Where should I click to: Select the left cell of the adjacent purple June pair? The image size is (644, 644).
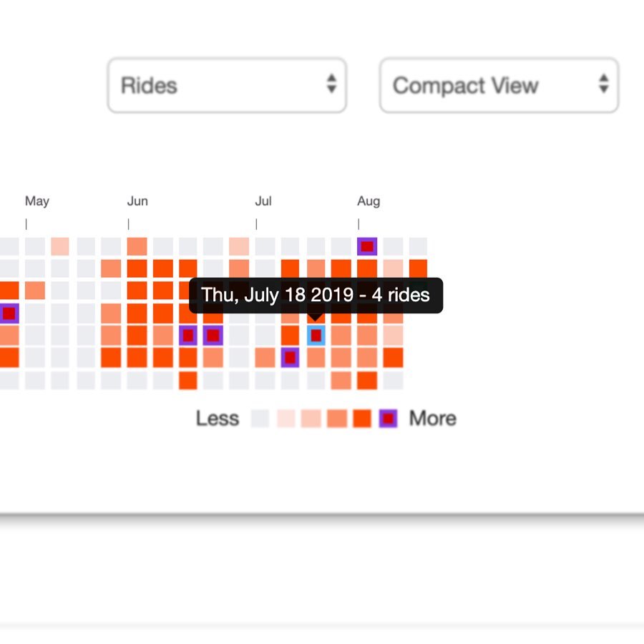(187, 335)
